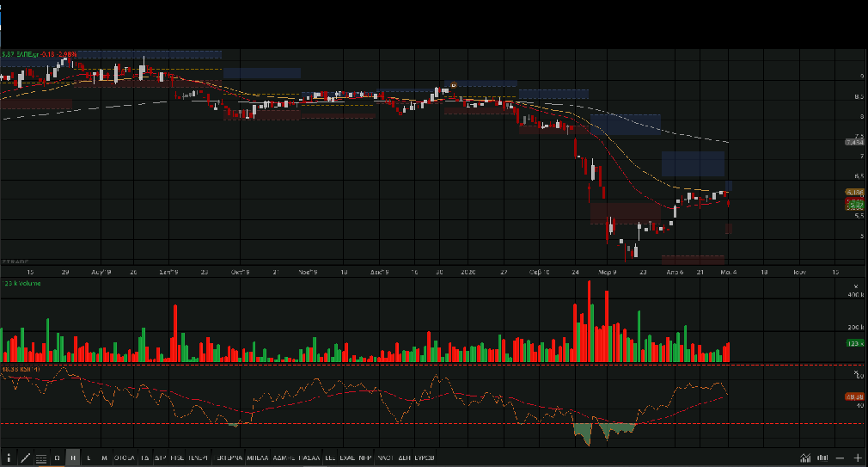Image resolution: width=868 pixels, height=467 pixels.
Task: Open the chart options menu (three dots)
Action: [x=9, y=458]
